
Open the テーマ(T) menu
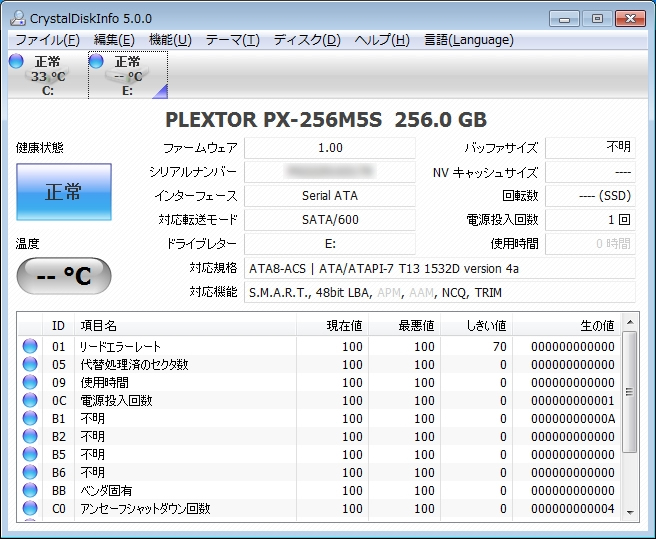[x=232, y=40]
